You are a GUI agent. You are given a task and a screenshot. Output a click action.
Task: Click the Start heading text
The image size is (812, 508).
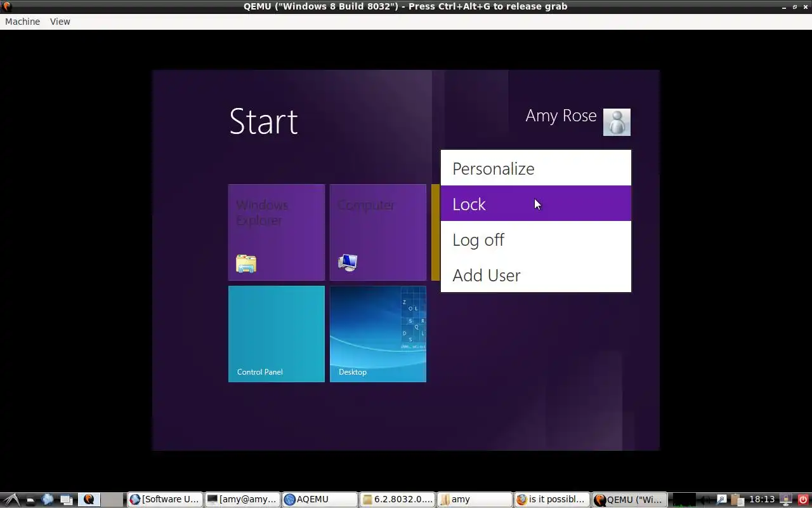(263, 121)
